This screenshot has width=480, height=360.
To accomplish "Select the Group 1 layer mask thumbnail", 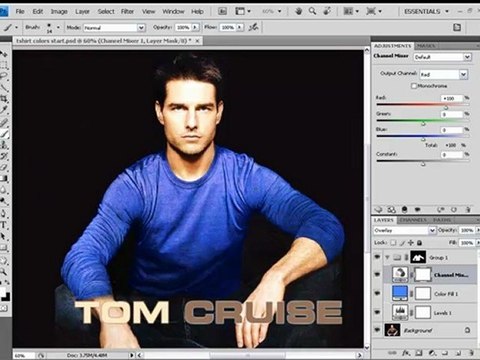I will [x=418, y=257].
